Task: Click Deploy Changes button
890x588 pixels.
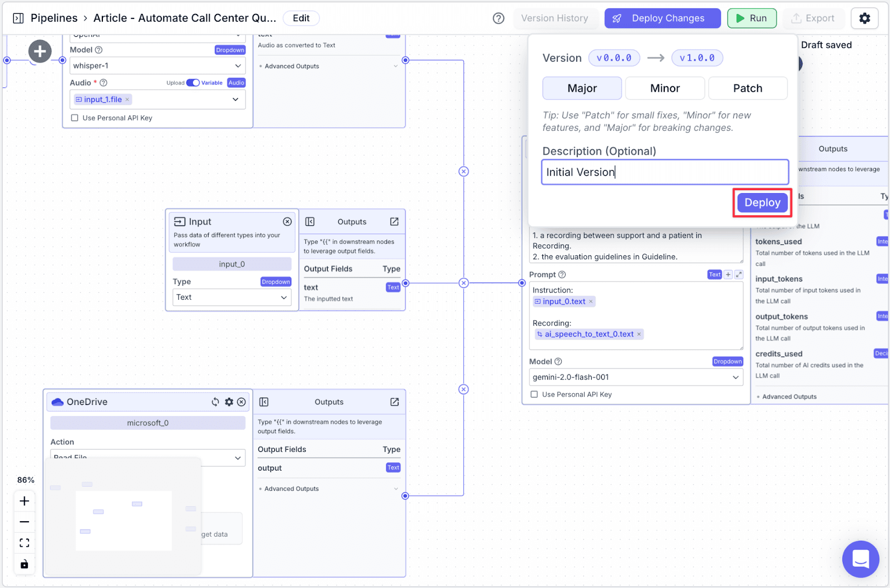Action: (662, 18)
